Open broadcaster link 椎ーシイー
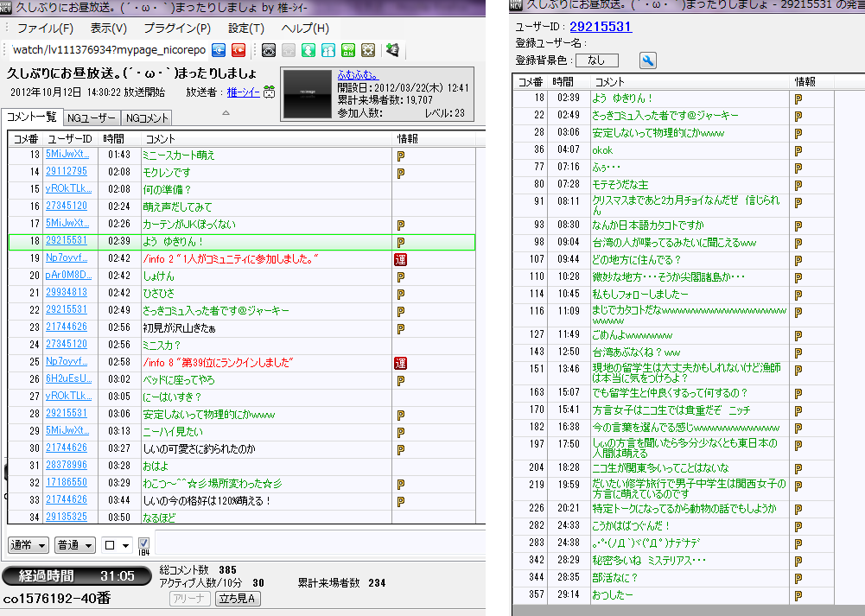 244,92
